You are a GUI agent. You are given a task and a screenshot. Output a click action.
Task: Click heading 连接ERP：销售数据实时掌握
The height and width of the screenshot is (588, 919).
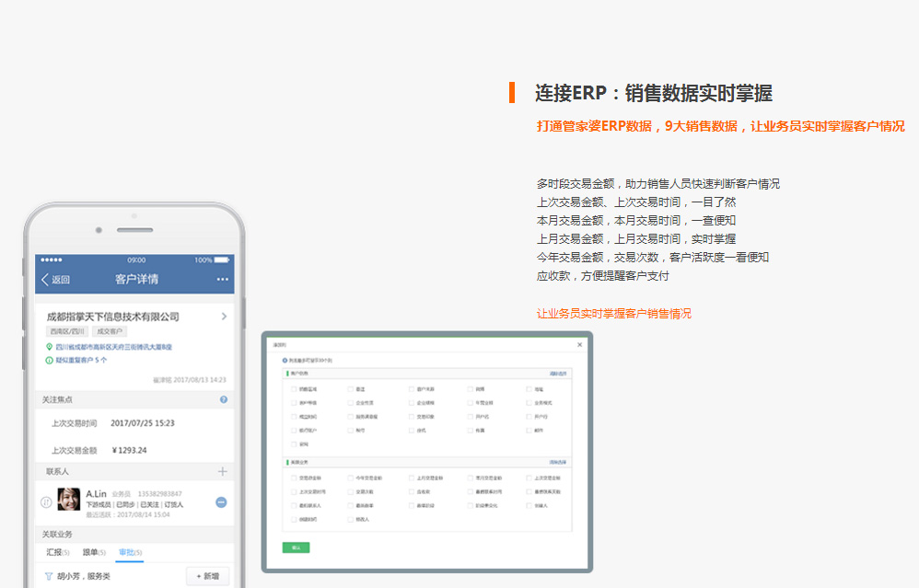pyautogui.click(x=654, y=93)
